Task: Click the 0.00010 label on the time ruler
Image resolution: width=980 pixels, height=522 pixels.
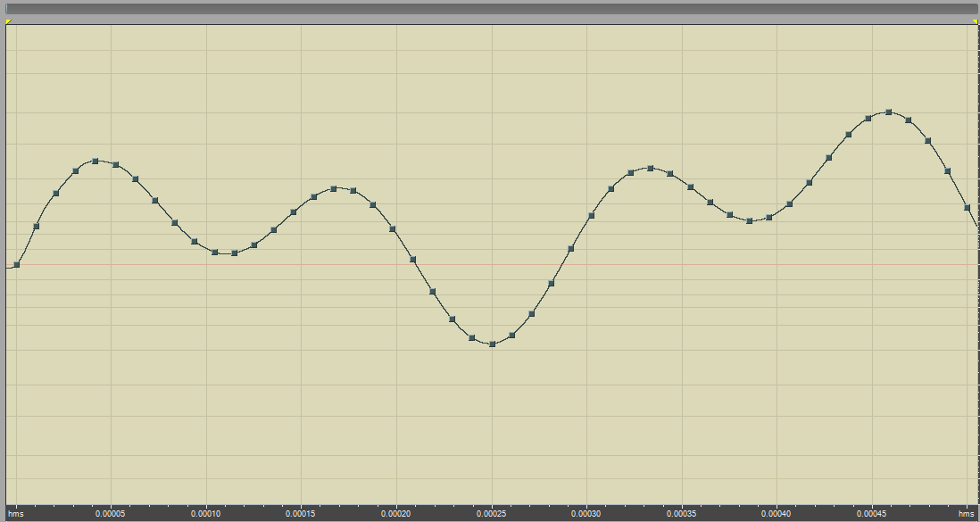Action: click(206, 515)
